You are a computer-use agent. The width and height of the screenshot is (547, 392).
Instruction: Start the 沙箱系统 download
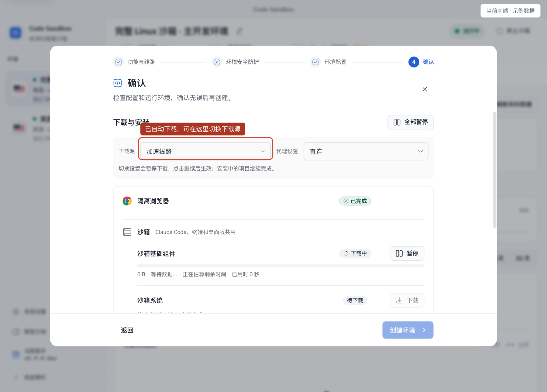[407, 301]
